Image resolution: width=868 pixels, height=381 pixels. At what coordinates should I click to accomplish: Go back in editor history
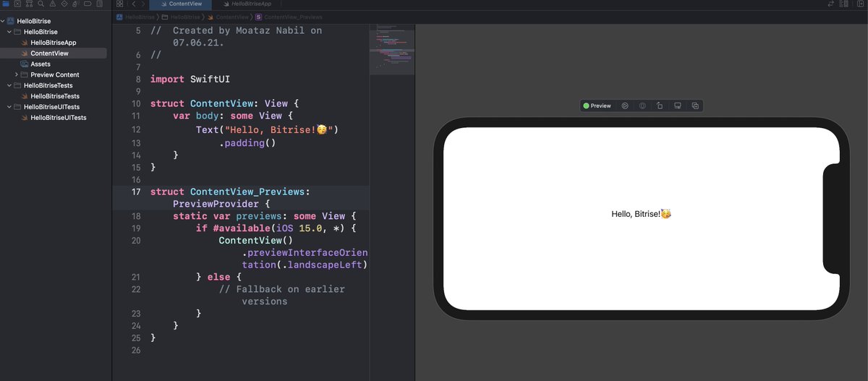133,4
